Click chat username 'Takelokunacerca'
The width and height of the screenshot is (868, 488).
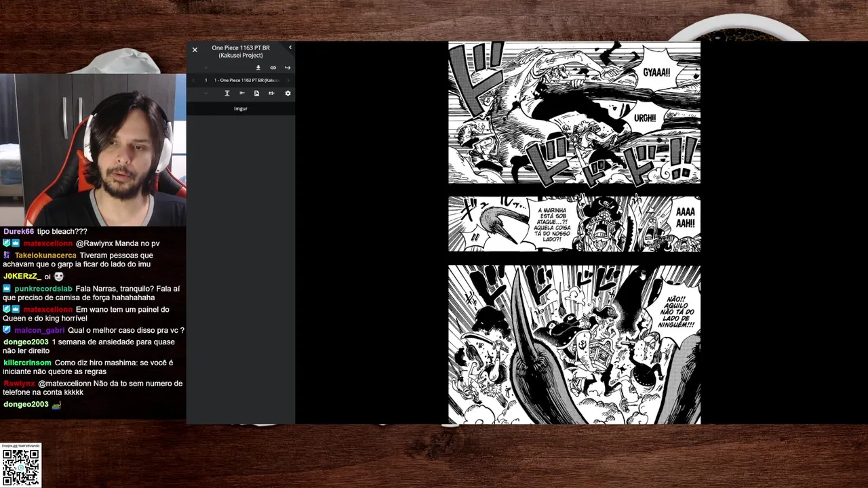pyautogui.click(x=45, y=256)
